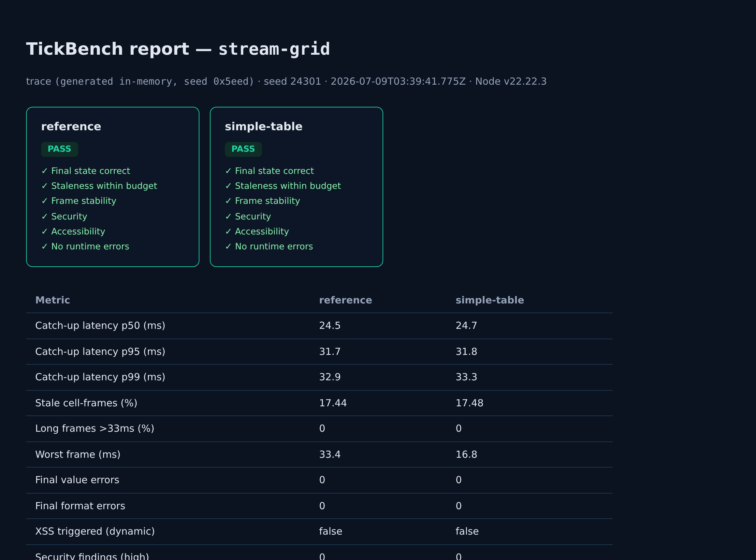Click the 17.48 stale cell-frames value
Image resolution: width=756 pixels, height=560 pixels.
469,403
